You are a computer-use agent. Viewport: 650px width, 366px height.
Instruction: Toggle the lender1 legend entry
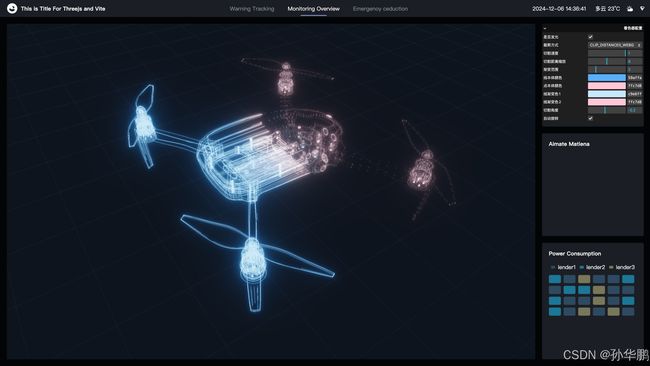(x=563, y=267)
